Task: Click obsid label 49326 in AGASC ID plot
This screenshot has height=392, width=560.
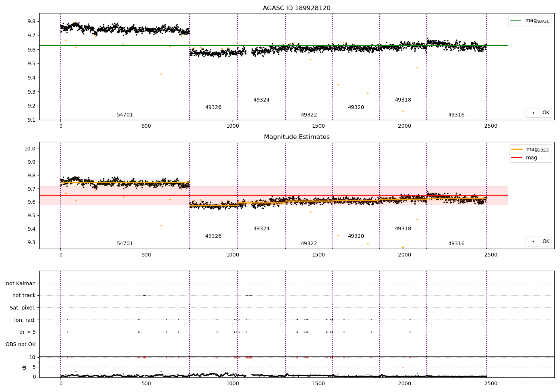Action: 213,108
